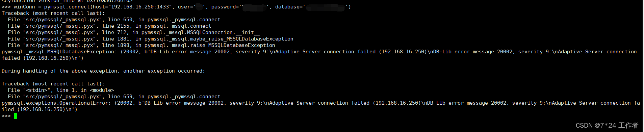Click the second Traceback header line
The width and height of the screenshot is (644, 132).
pyautogui.click(x=53, y=84)
